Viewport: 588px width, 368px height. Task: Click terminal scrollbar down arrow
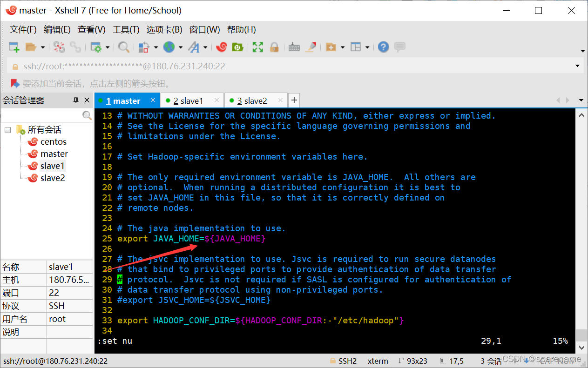[x=581, y=347]
